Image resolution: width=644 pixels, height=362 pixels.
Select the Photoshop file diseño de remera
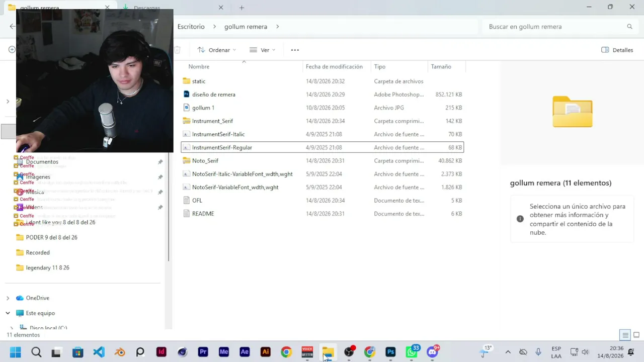tap(322, 95)
